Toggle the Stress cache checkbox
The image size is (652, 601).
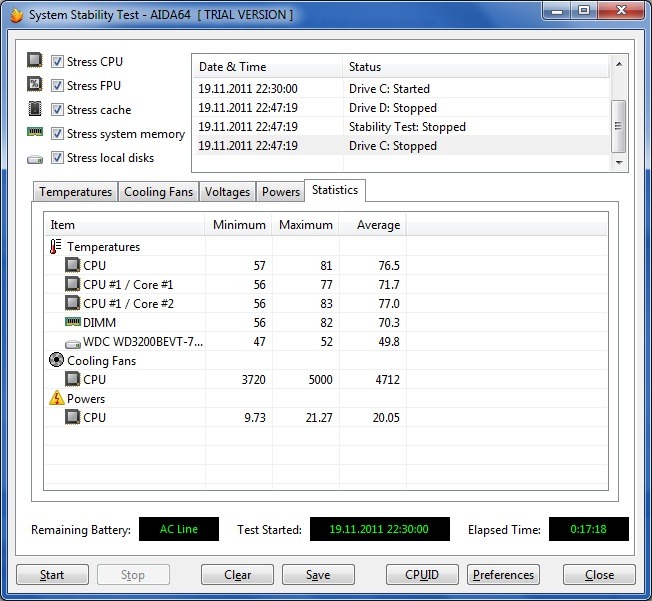(57, 110)
